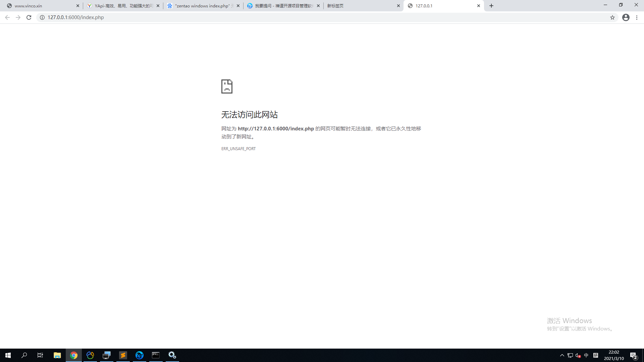Viewport: 644px width, 362px height.
Task: Toggle the Chinese input method indicator
Action: click(x=586, y=355)
